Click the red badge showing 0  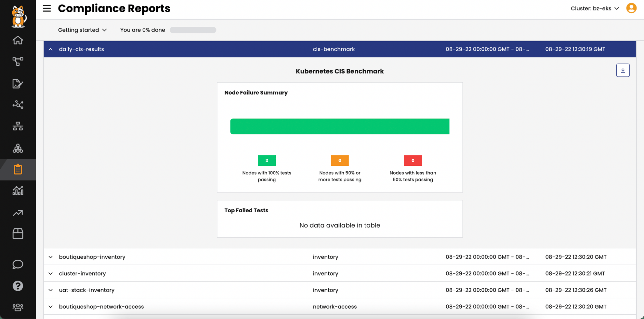point(413,160)
